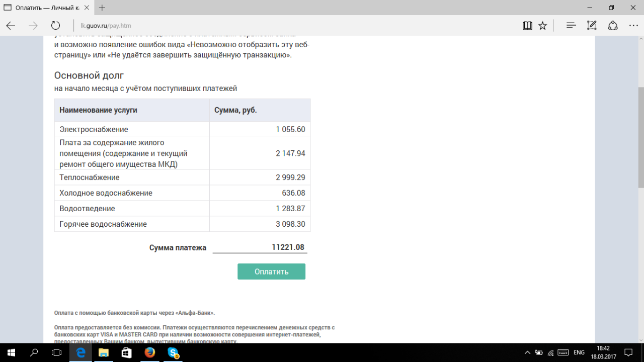Add page to favorites with star icon
This screenshot has width=644, height=362.
click(542, 26)
